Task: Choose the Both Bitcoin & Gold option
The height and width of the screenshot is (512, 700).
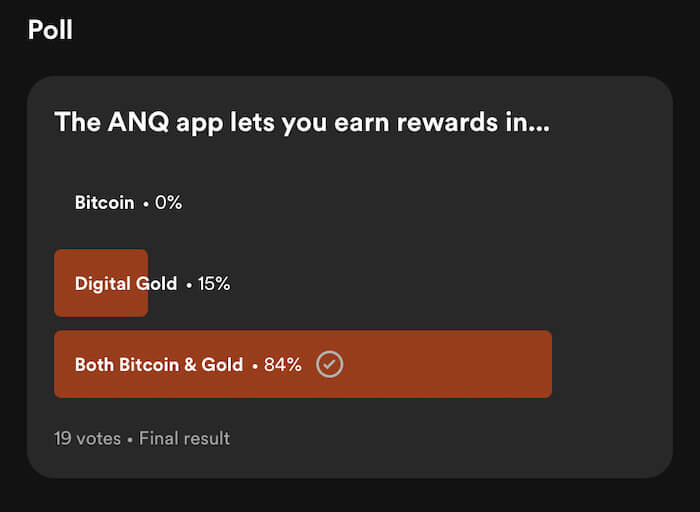Action: (159, 365)
